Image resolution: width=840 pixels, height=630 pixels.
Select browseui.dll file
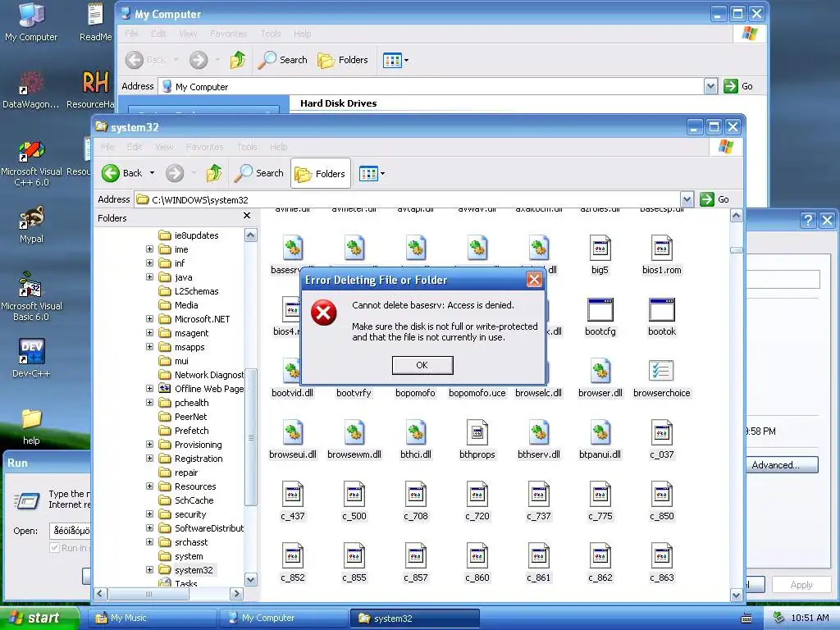click(293, 440)
